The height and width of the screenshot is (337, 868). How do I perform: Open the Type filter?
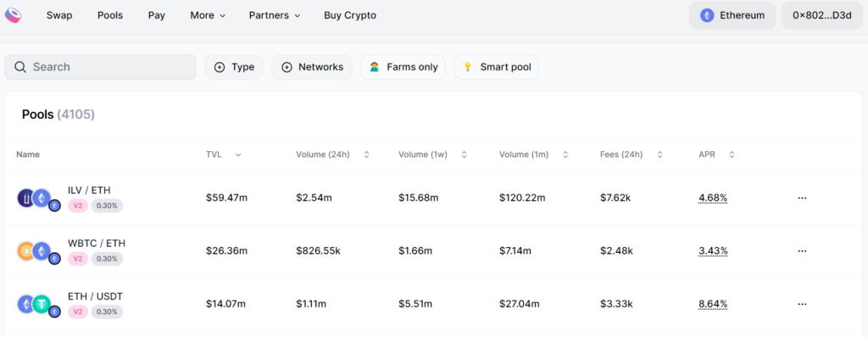(234, 67)
